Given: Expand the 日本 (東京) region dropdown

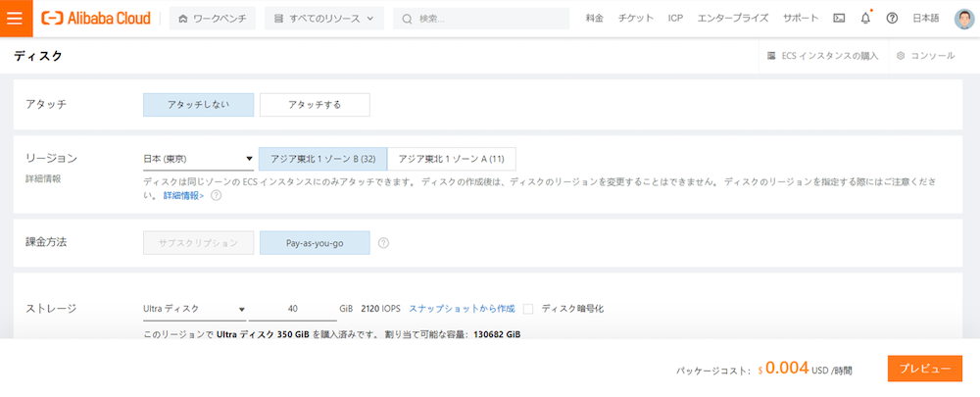Looking at the screenshot, I should (198, 159).
